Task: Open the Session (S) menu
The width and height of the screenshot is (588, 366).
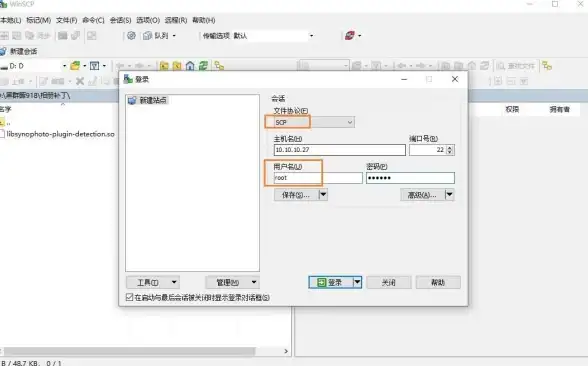Action: pyautogui.click(x=120, y=20)
